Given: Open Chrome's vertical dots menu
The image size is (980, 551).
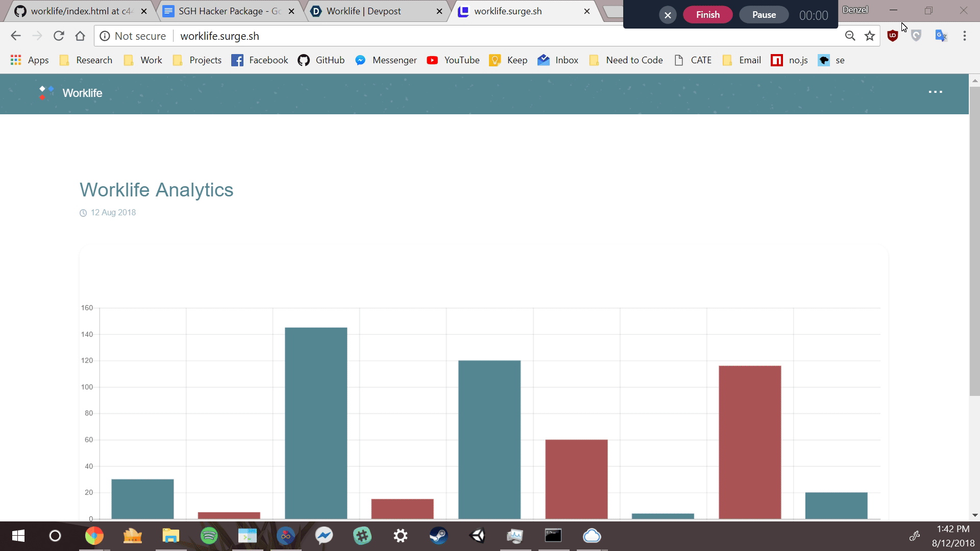Looking at the screenshot, I should pos(964,36).
